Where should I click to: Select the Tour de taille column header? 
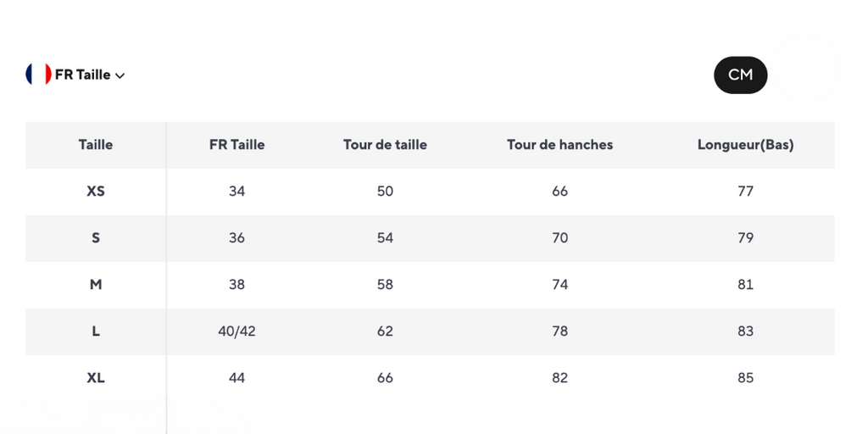click(x=385, y=145)
